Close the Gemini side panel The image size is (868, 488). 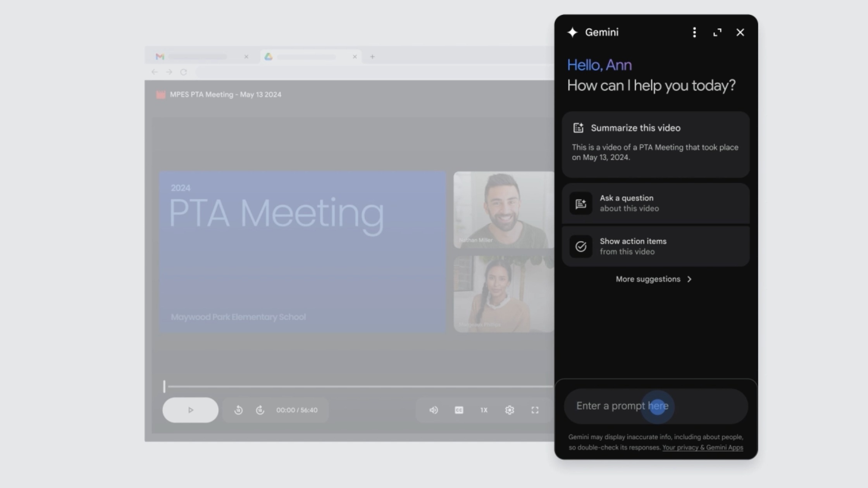tap(740, 33)
